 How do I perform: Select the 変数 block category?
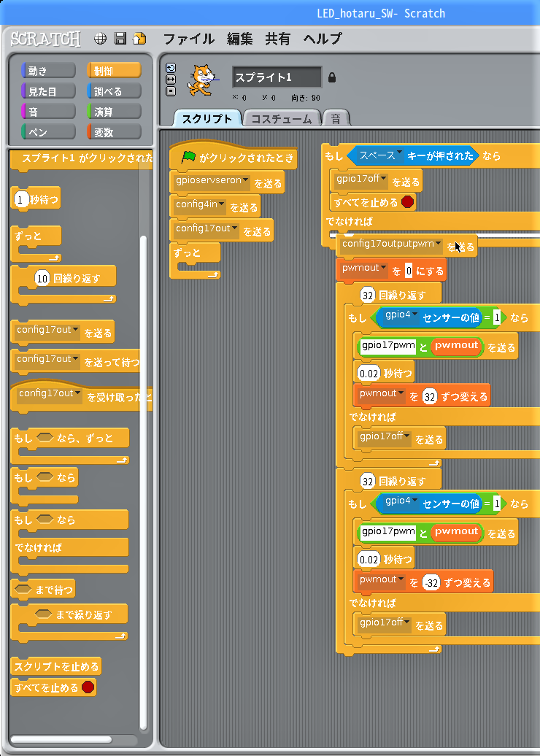pyautogui.click(x=114, y=132)
